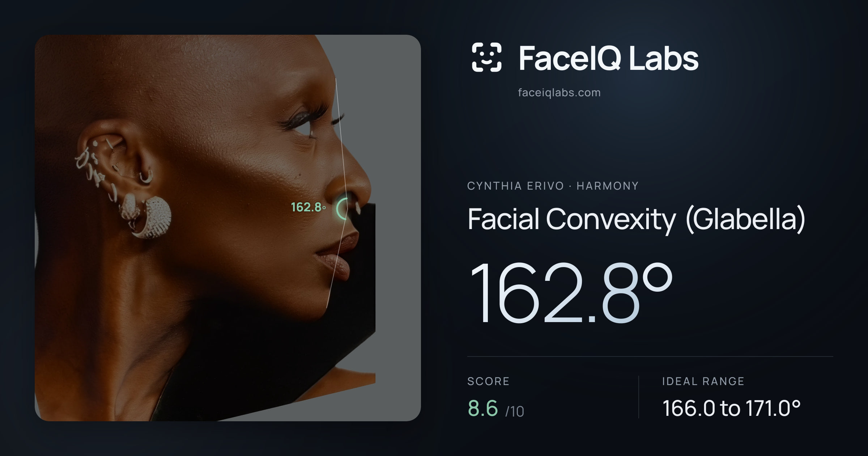Screen dimensions: 868x456
Task: Click the SCORE label
Action: pyautogui.click(x=488, y=381)
